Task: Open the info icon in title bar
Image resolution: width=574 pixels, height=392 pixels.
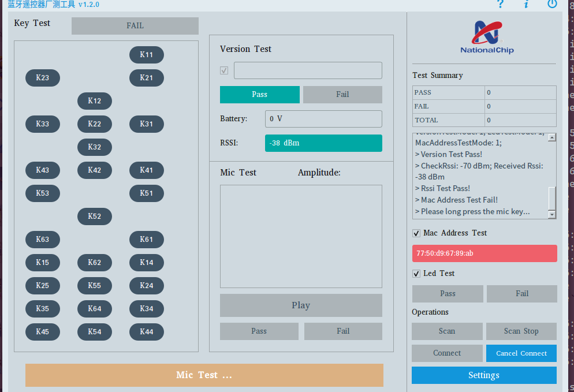Action: (x=526, y=4)
